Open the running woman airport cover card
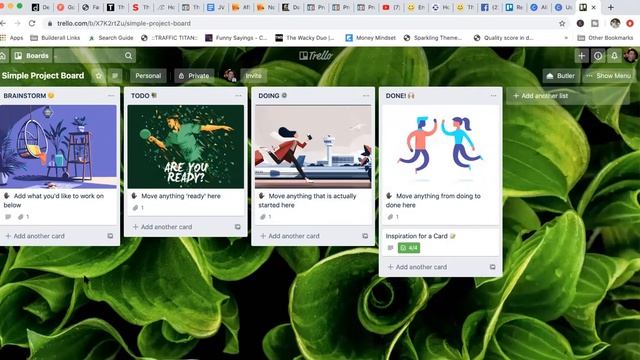 [313, 147]
